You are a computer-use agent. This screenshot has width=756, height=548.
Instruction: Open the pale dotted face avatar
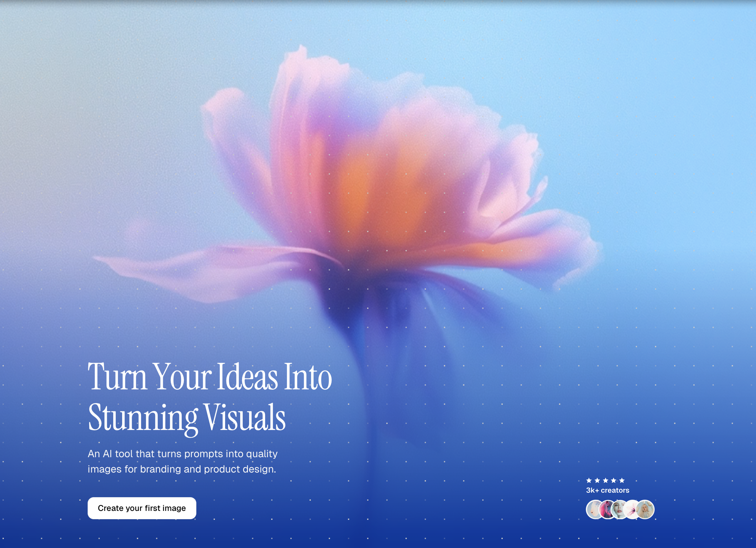[x=593, y=510]
